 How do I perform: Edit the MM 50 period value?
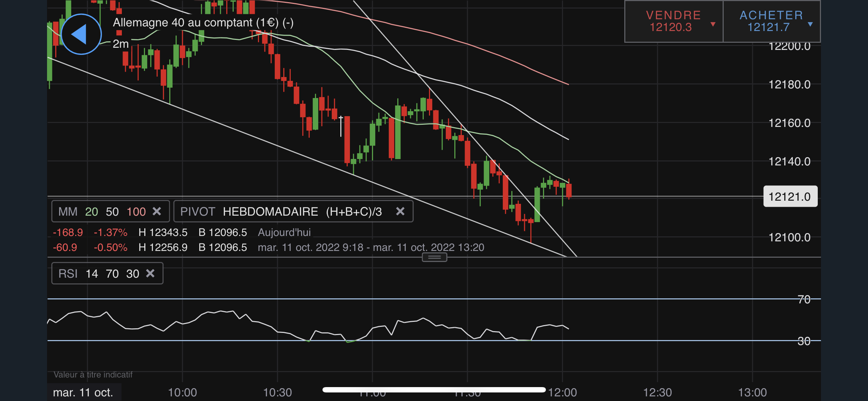click(112, 212)
